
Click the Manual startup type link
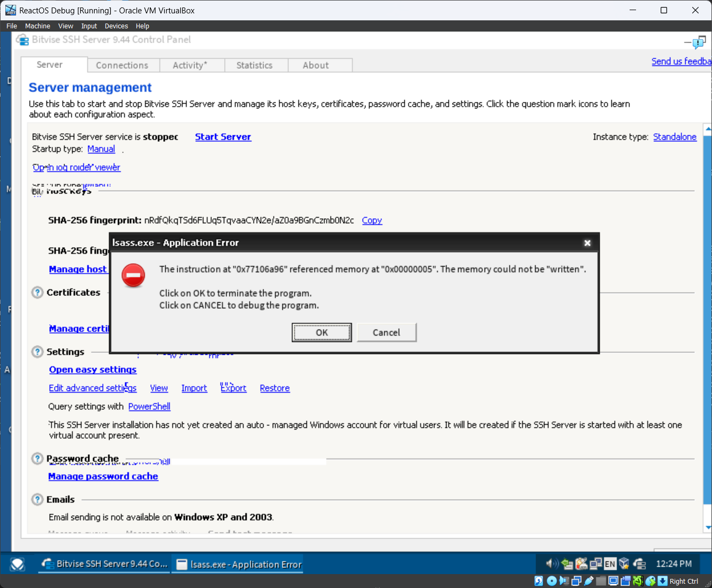click(x=101, y=149)
